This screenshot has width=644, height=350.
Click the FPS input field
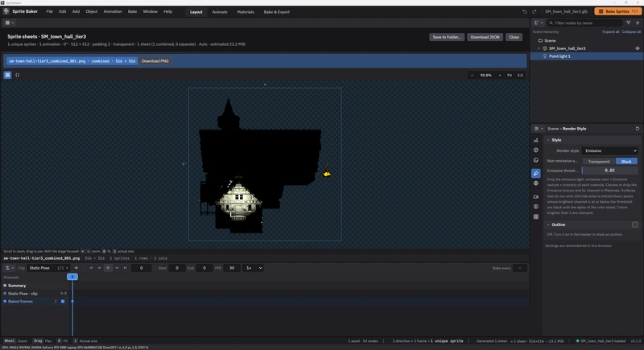tap(232, 268)
